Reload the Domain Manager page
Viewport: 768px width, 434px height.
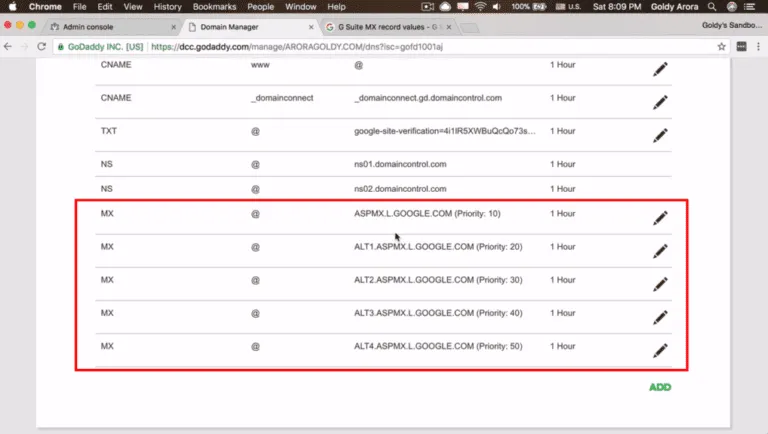[x=42, y=47]
